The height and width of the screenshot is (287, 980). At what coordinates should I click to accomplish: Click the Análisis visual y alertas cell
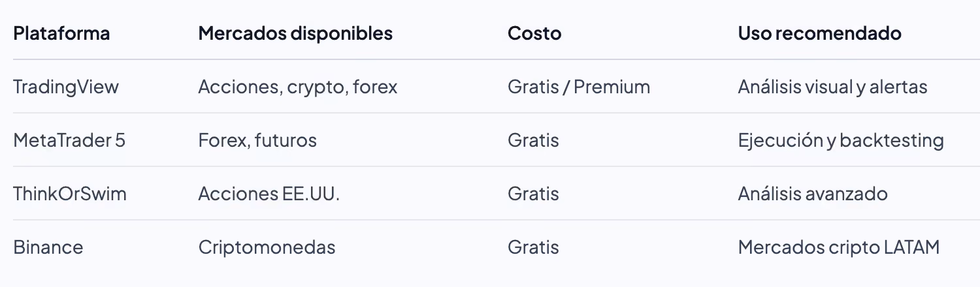tap(833, 87)
